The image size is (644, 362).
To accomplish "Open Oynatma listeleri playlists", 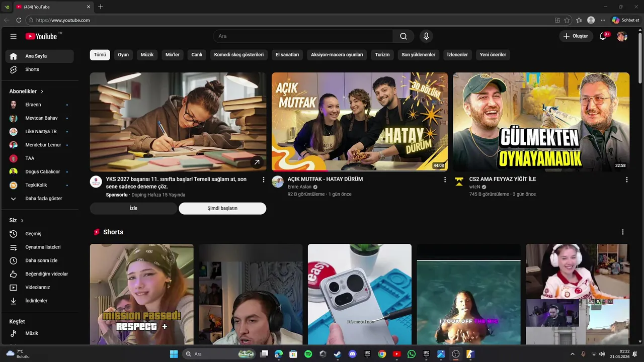I will 40,247.
